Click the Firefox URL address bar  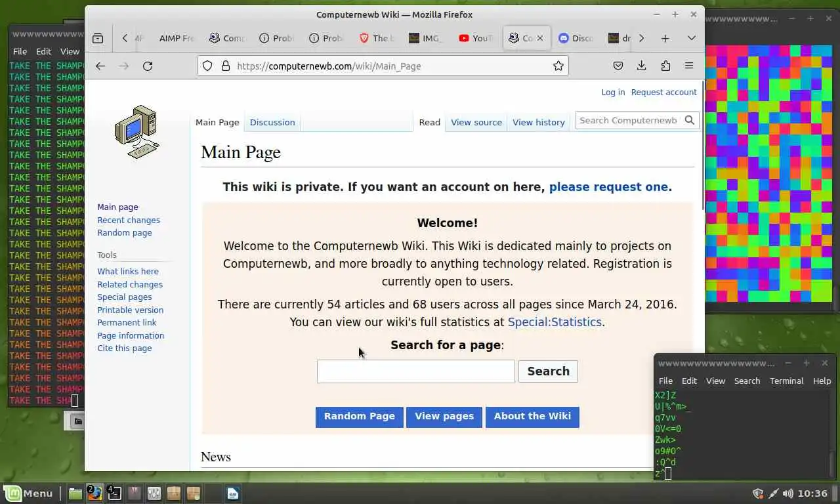point(383,66)
